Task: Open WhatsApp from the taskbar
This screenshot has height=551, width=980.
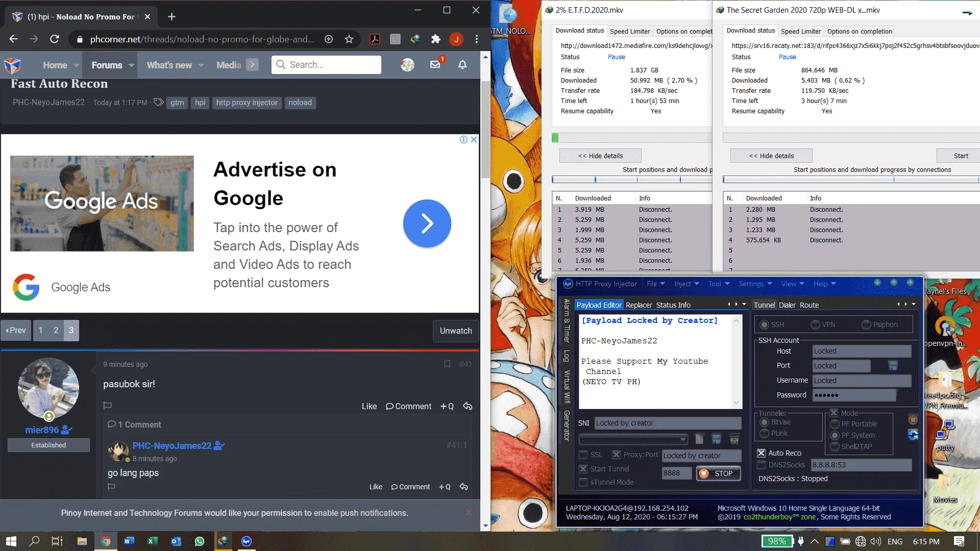Action: point(200,541)
